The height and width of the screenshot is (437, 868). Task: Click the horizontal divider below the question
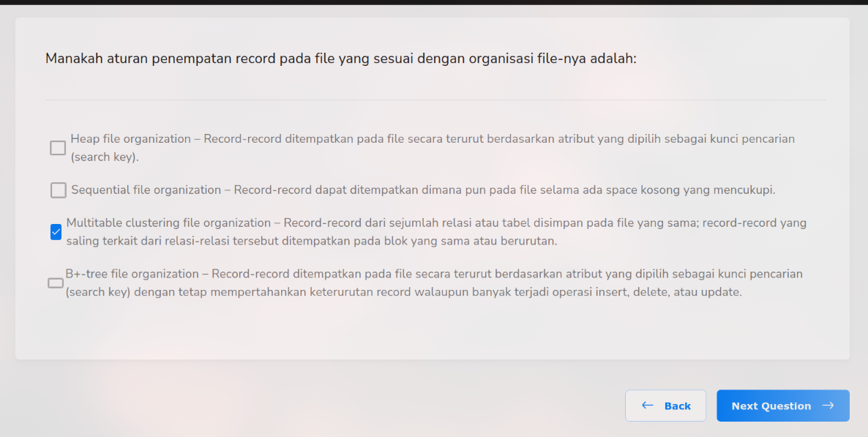pos(435,100)
